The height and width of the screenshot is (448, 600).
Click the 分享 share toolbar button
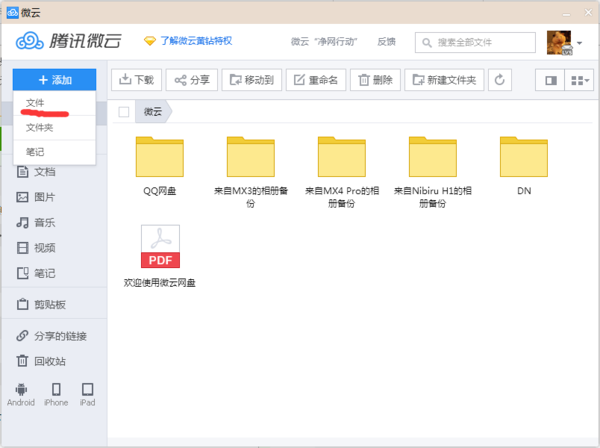tap(192, 80)
